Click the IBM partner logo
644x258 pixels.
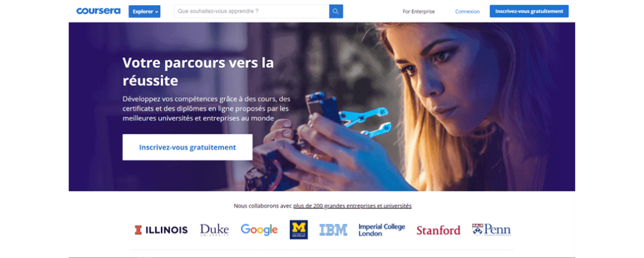pos(334,230)
